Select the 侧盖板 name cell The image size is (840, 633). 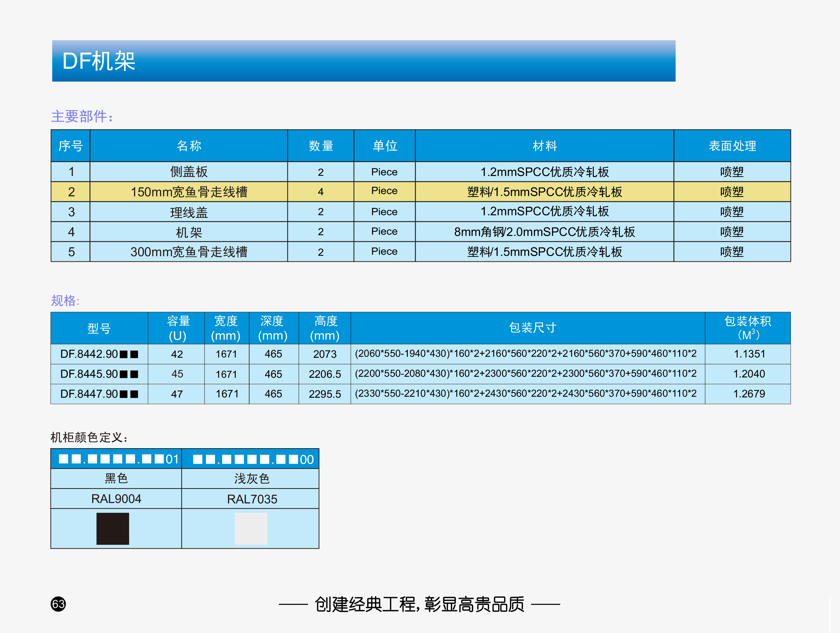coord(189,172)
